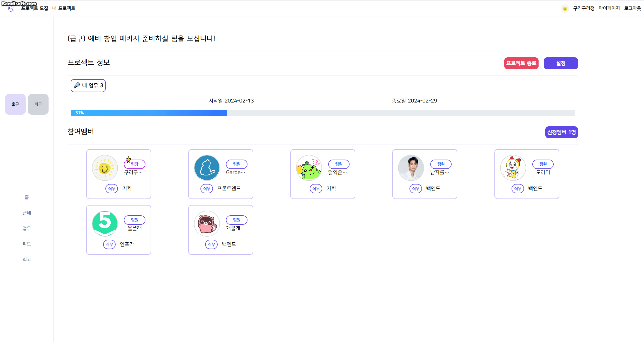Toggle clock-out with the 퇴근 button
Image resolution: width=644 pixels, height=342 pixels.
(38, 104)
